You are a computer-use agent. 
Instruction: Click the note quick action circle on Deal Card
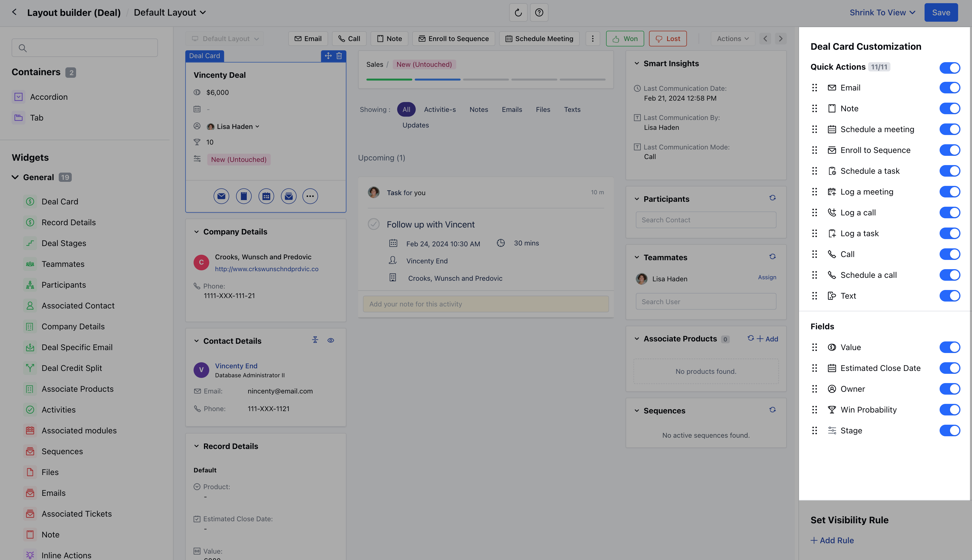tap(244, 196)
